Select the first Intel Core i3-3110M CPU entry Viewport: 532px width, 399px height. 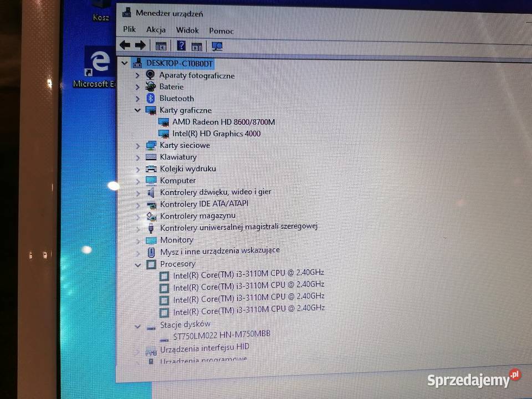tap(248, 274)
